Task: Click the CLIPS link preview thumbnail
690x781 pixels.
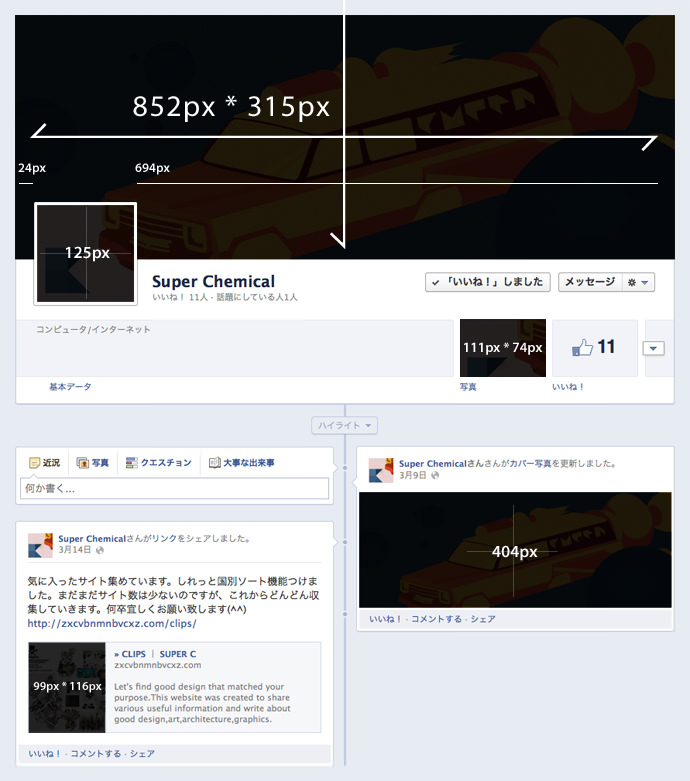Action: (x=66, y=687)
